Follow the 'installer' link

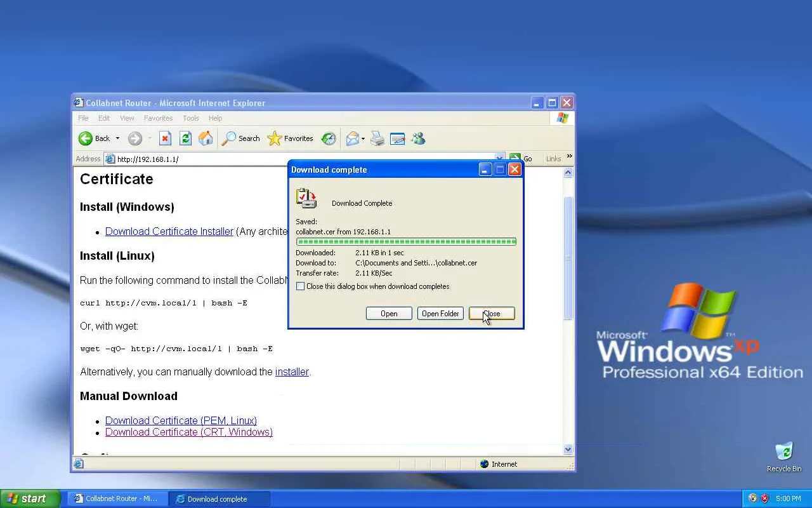tap(292, 371)
